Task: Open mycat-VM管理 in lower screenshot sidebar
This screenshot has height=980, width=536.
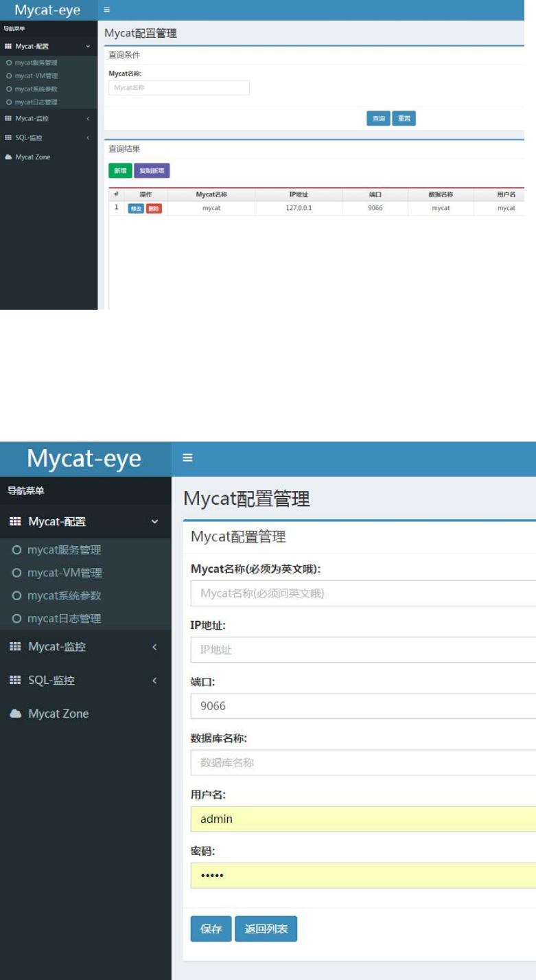Action: point(65,573)
